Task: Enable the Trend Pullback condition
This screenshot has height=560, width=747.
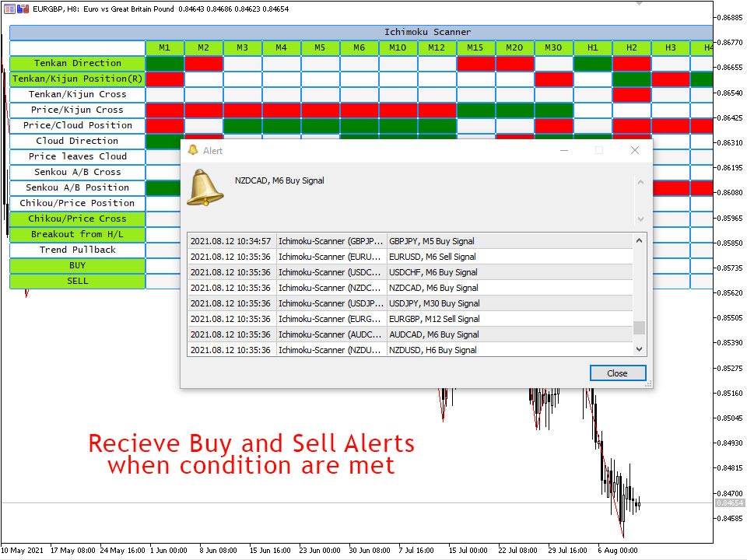Action: [77, 250]
